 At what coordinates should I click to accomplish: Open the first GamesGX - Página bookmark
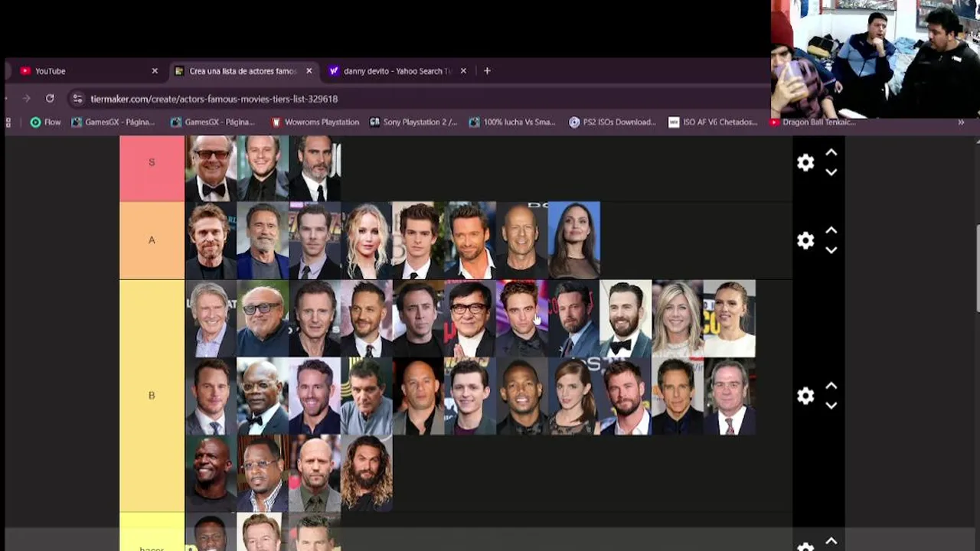[113, 122]
